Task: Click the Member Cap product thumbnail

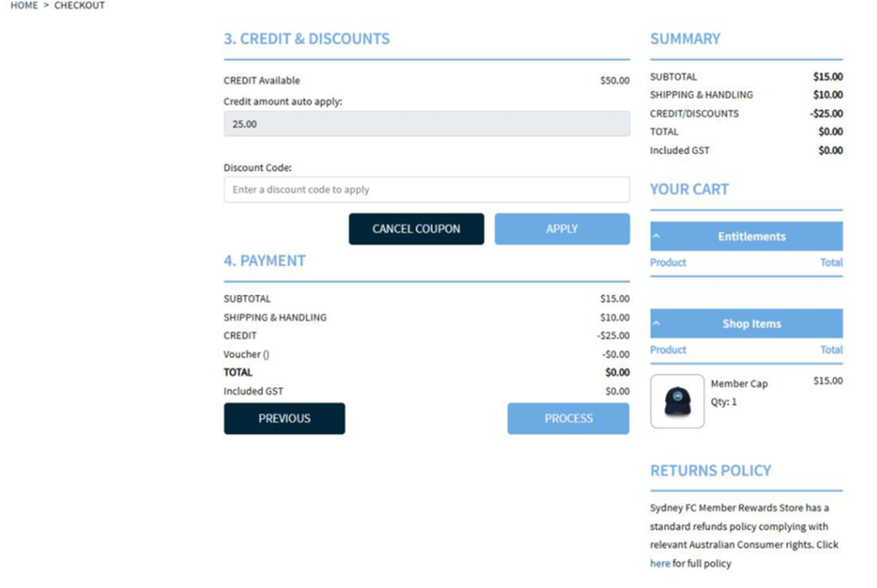Action: [677, 401]
